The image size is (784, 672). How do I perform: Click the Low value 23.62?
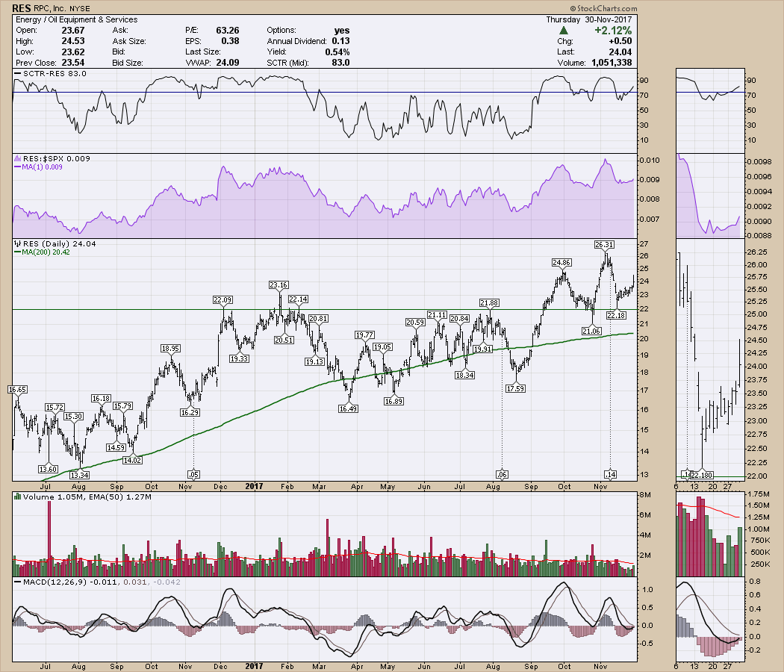(73, 52)
